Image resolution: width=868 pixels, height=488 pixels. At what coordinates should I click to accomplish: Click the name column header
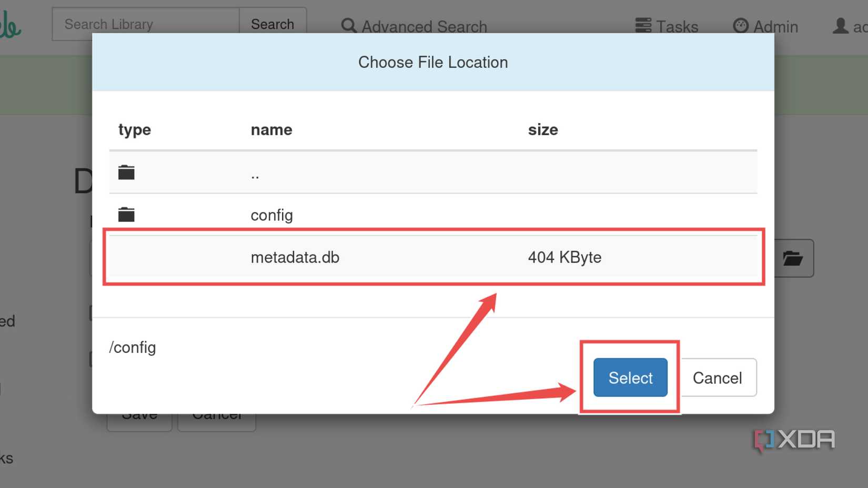pyautogui.click(x=271, y=130)
